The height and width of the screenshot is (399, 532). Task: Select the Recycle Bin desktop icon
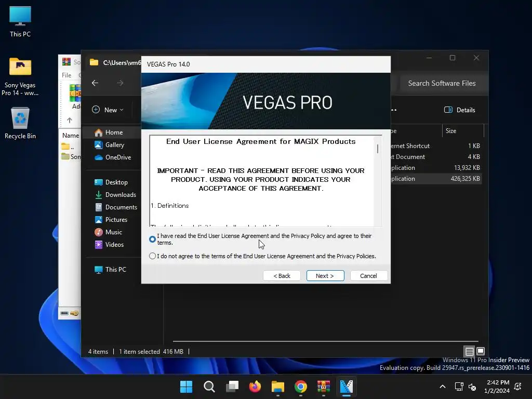(20, 124)
